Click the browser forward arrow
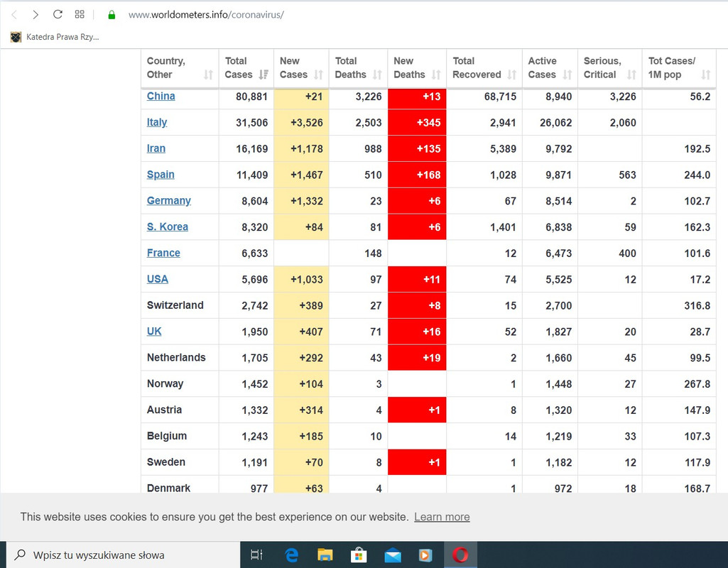This screenshot has width=728, height=568. tap(36, 15)
